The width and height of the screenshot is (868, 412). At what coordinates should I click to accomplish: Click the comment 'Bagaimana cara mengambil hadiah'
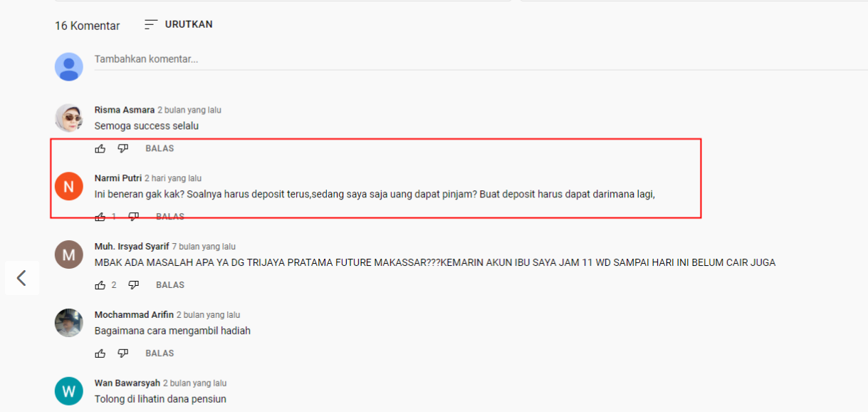[x=172, y=331]
